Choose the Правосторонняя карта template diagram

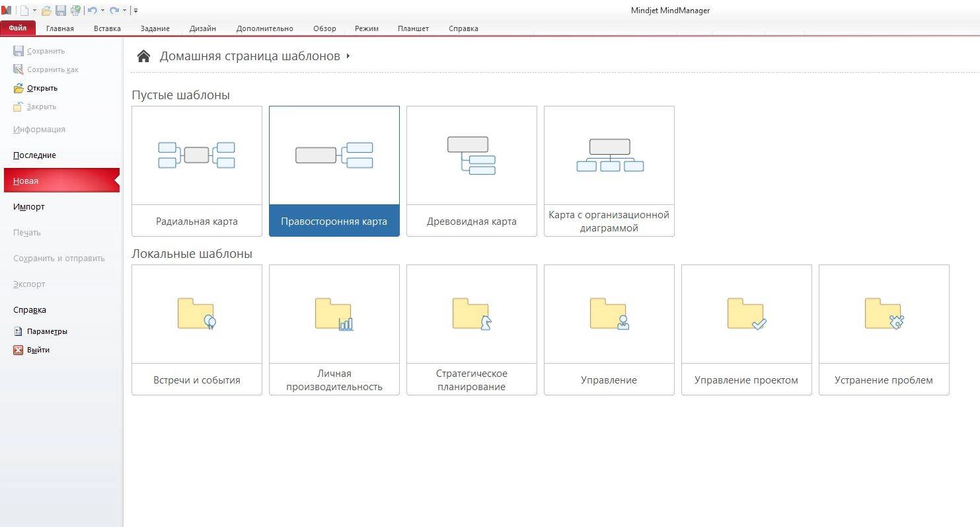(334, 155)
